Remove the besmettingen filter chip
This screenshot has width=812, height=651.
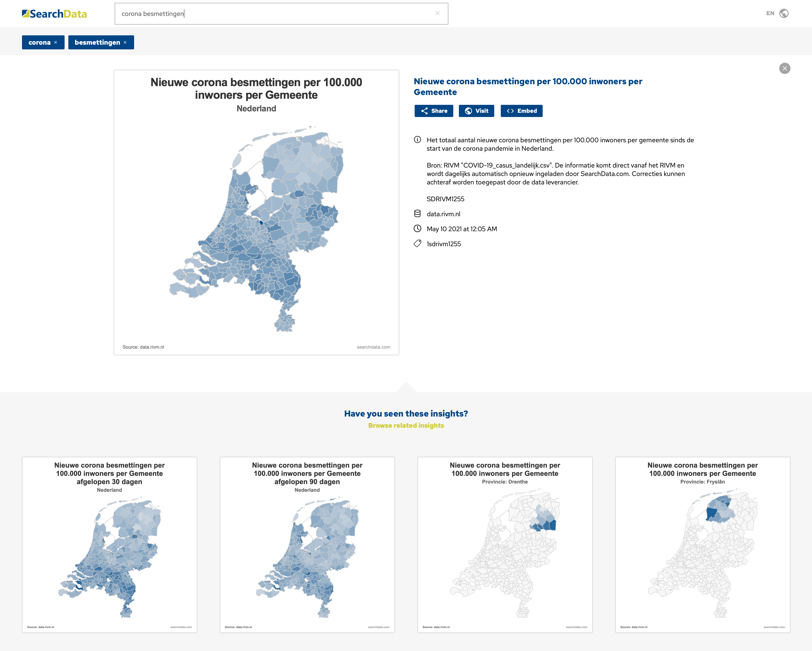[125, 42]
